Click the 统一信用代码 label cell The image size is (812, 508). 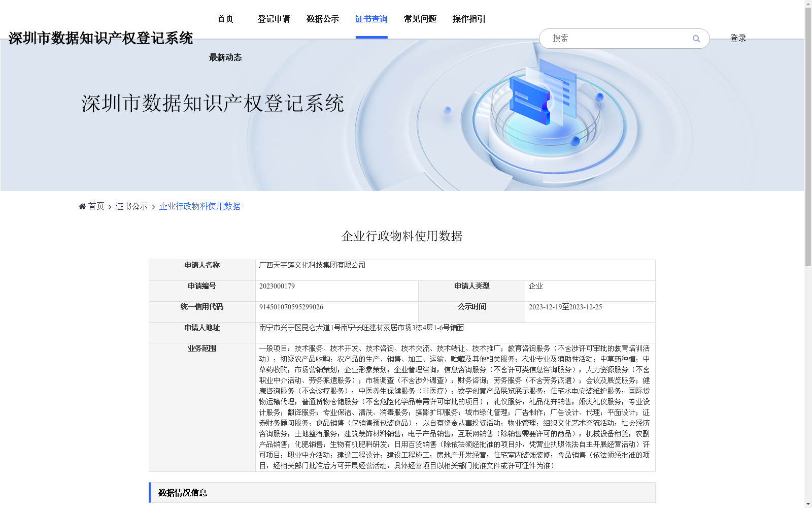[202, 312]
